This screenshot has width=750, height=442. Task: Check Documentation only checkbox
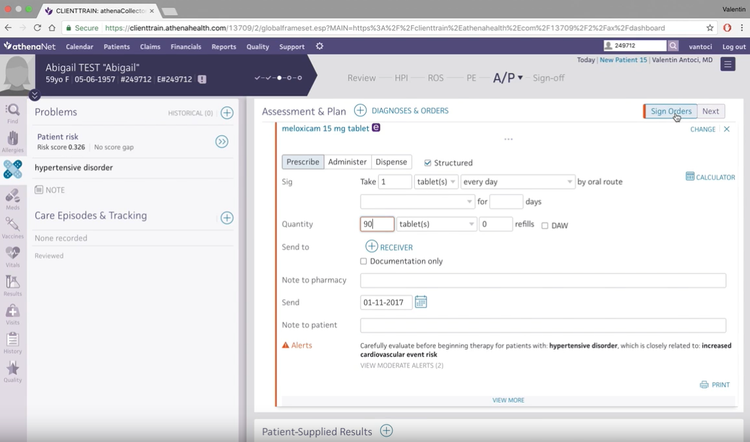click(x=363, y=261)
